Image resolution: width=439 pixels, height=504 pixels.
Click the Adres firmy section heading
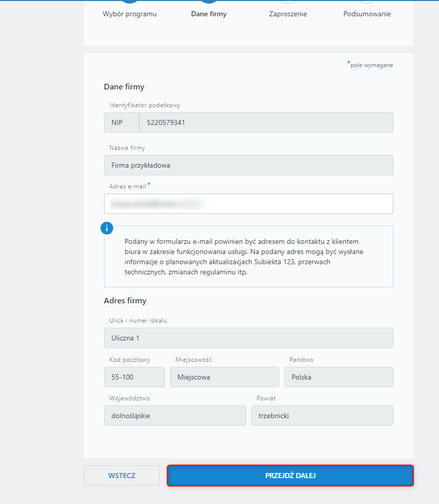click(125, 301)
